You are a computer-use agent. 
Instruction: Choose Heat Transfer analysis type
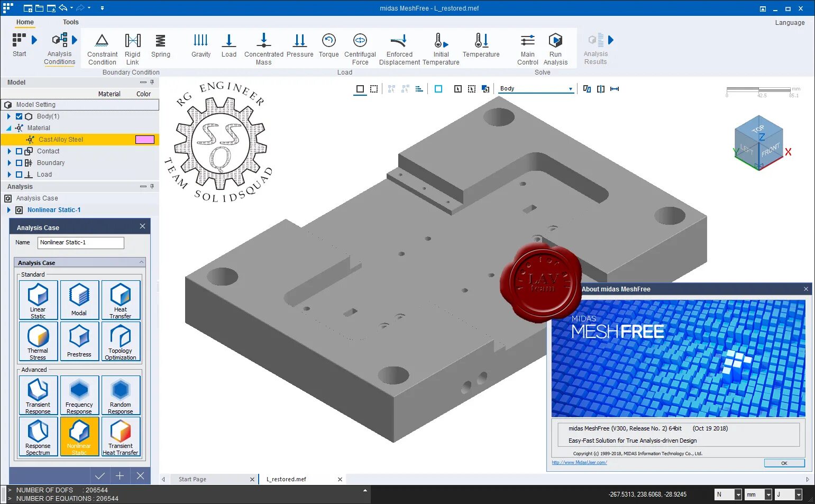click(121, 300)
